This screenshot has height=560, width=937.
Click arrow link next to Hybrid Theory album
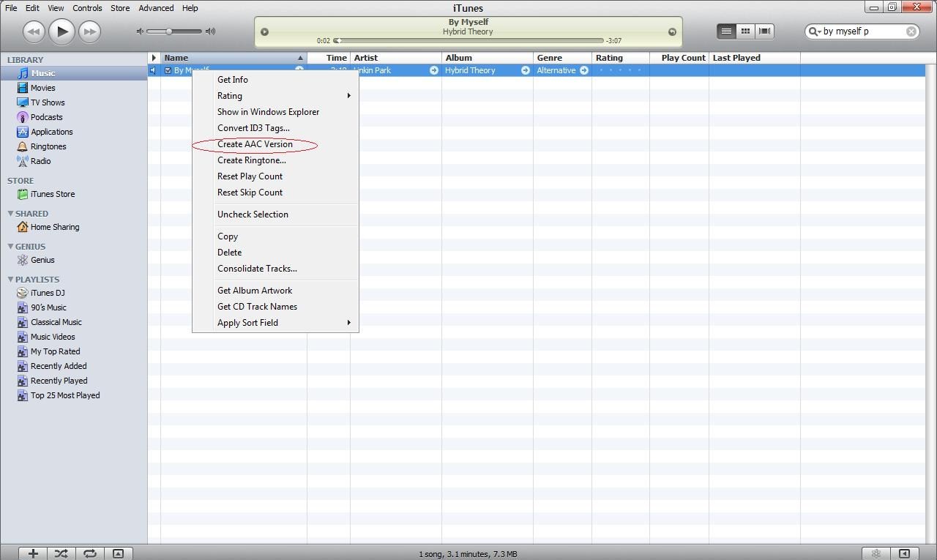click(x=525, y=70)
